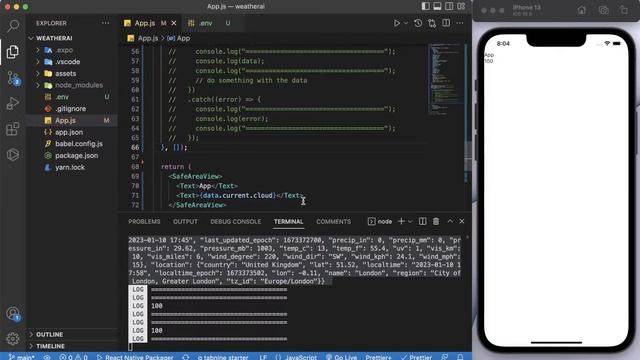
Task: Switch to the OUTPUT panel tab
Action: [x=185, y=222]
